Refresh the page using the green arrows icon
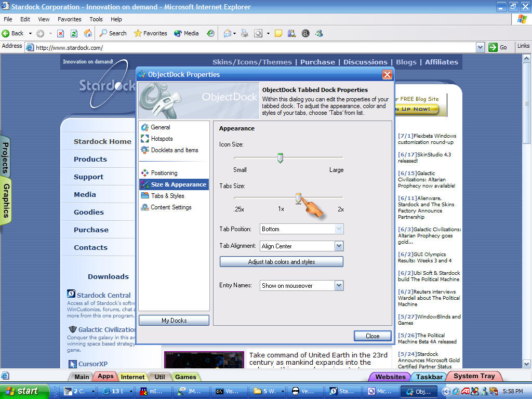The image size is (532, 399). pyautogui.click(x=74, y=33)
